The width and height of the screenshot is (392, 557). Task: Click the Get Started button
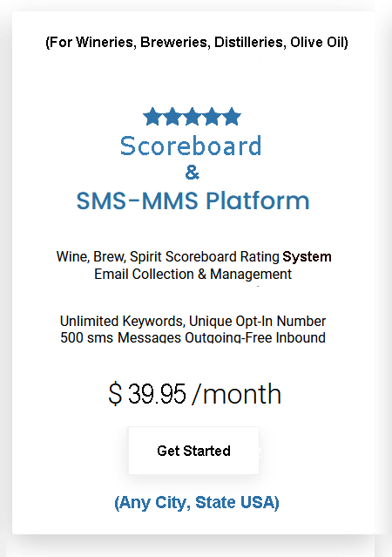[x=193, y=451]
